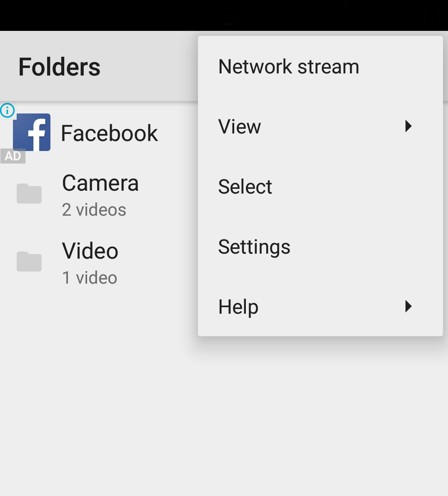Open Network stream from the menu
This screenshot has width=448, height=496.
[320, 66]
